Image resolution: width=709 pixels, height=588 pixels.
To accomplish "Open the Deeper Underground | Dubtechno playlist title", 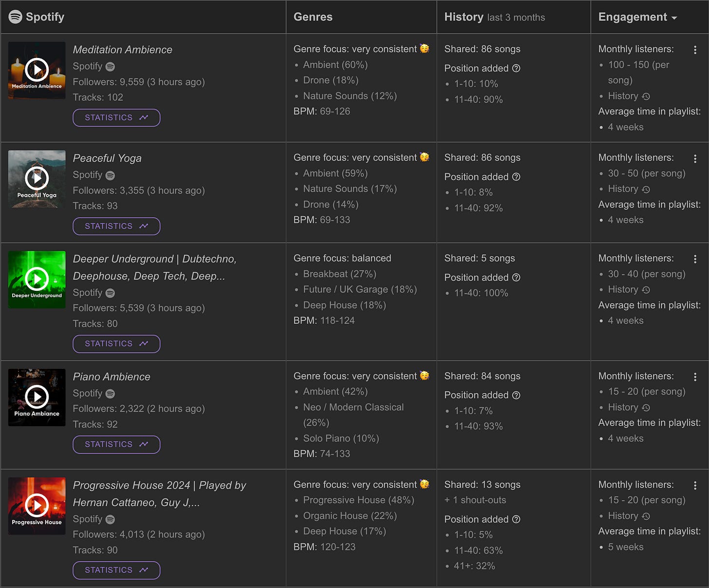I will click(x=155, y=267).
